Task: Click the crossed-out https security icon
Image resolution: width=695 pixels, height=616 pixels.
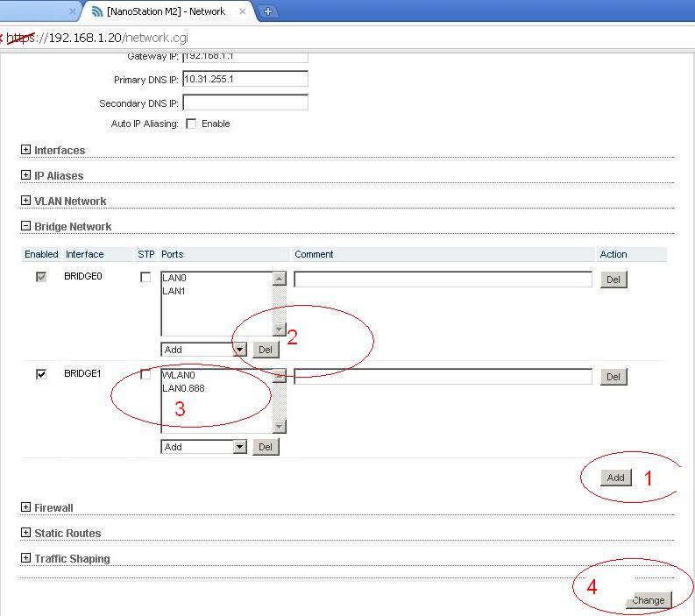Action: (19, 38)
